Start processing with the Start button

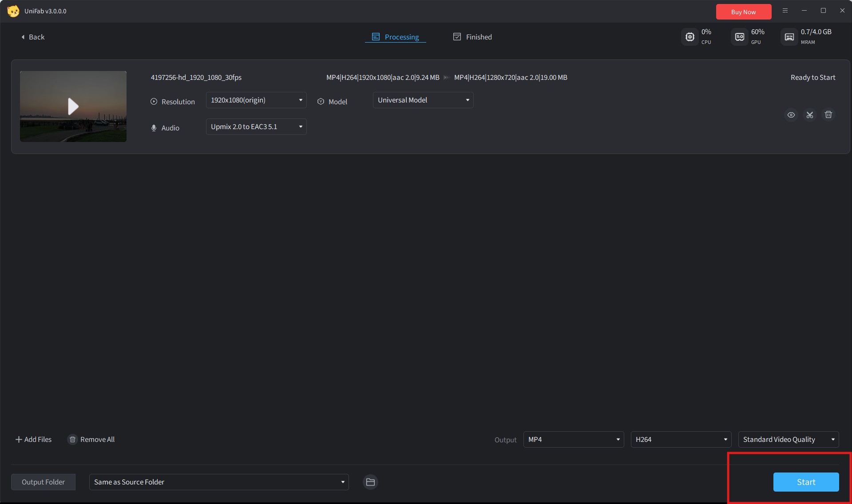(806, 482)
